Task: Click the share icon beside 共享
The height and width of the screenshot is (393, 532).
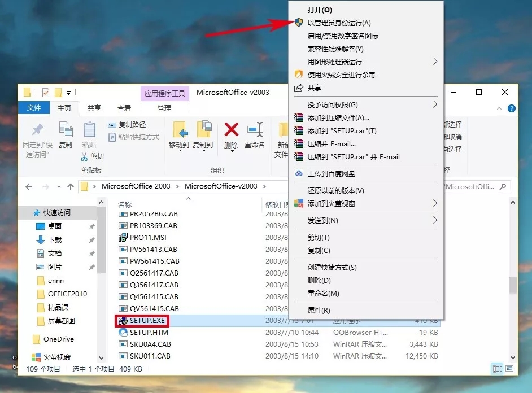Action: click(x=299, y=88)
